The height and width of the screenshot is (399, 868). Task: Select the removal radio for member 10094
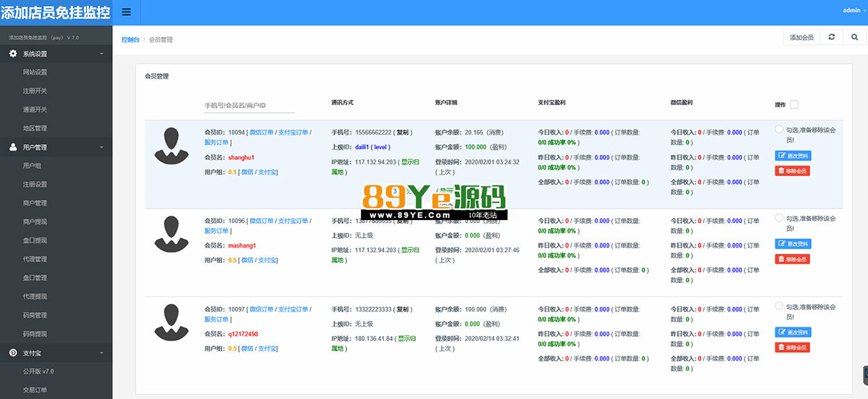(778, 130)
